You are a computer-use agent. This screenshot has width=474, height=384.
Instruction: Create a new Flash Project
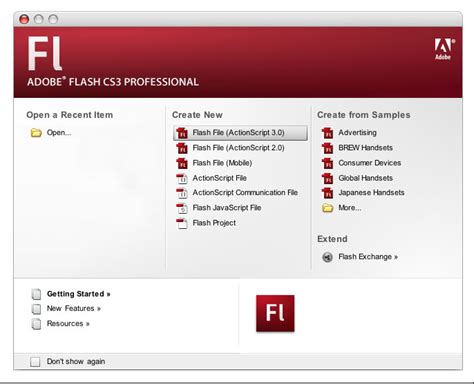coord(214,223)
